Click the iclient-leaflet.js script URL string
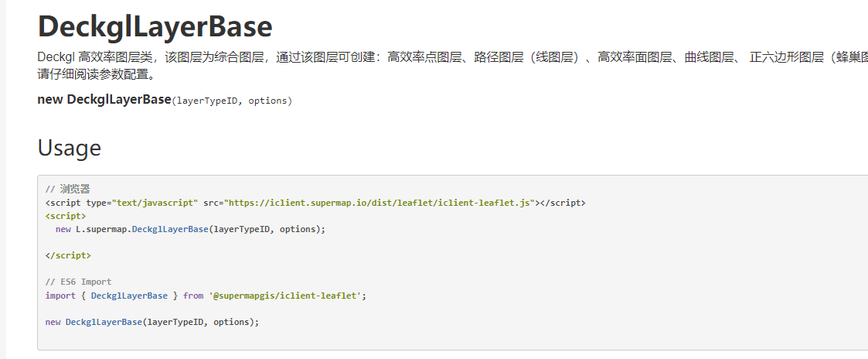The width and height of the screenshot is (868, 359). click(380, 203)
